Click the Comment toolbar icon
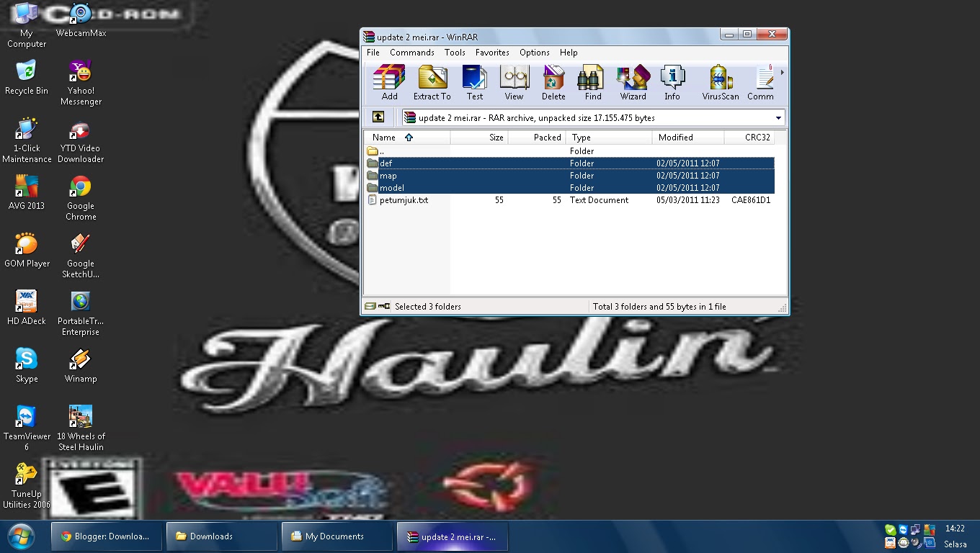Image resolution: width=980 pixels, height=553 pixels. 761,83
